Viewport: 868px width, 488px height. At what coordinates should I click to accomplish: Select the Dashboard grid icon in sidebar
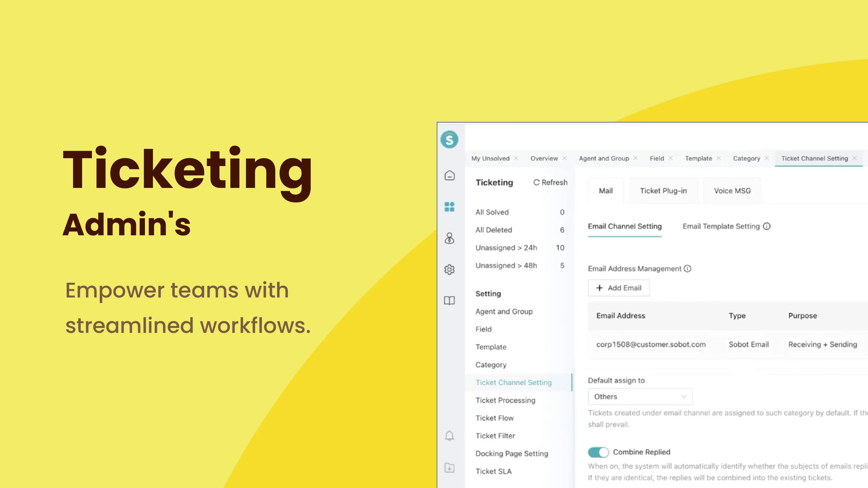pos(450,206)
